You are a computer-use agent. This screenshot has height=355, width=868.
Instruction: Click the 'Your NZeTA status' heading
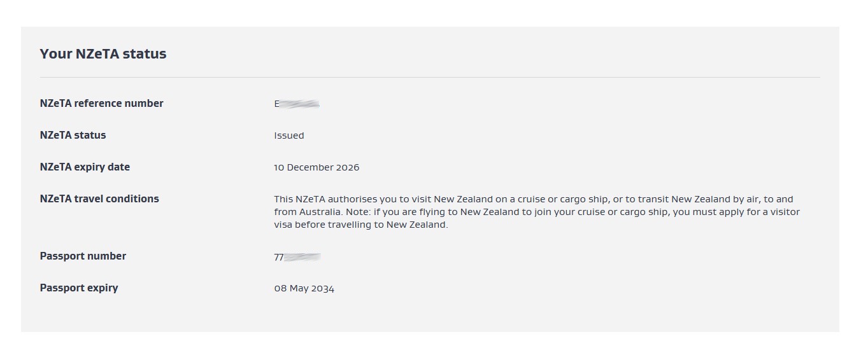point(103,54)
